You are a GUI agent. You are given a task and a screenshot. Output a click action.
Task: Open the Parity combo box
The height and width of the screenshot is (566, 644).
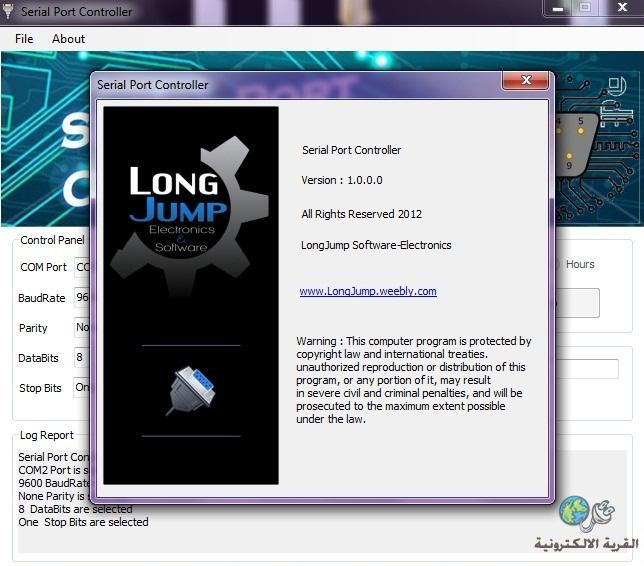(82, 327)
